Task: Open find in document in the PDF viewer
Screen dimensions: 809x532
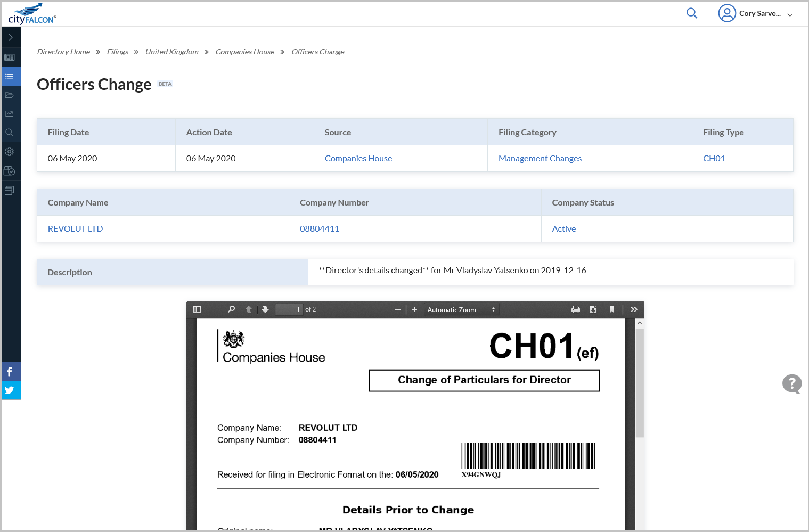Action: click(x=231, y=309)
